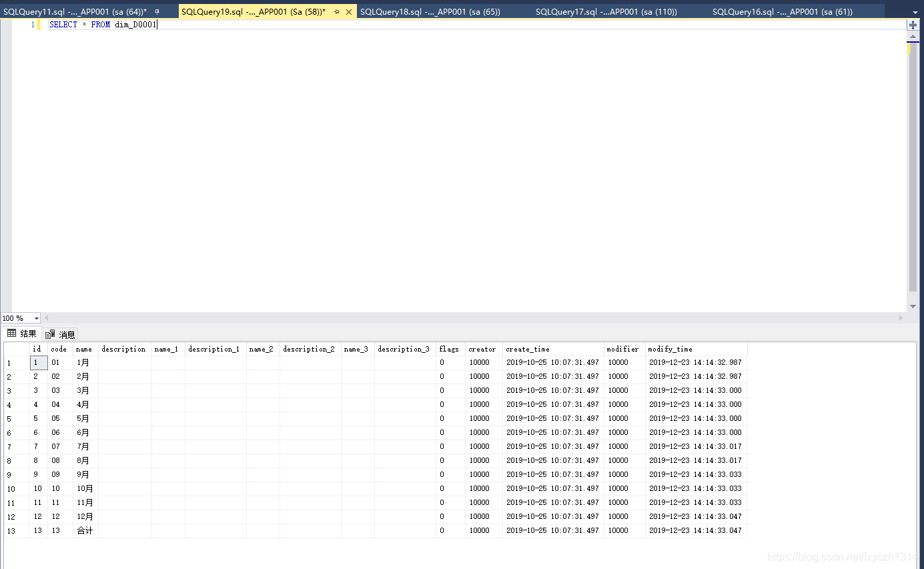924x569 pixels.
Task: Click the editor vertical scrollbar track
Action: click(913, 167)
